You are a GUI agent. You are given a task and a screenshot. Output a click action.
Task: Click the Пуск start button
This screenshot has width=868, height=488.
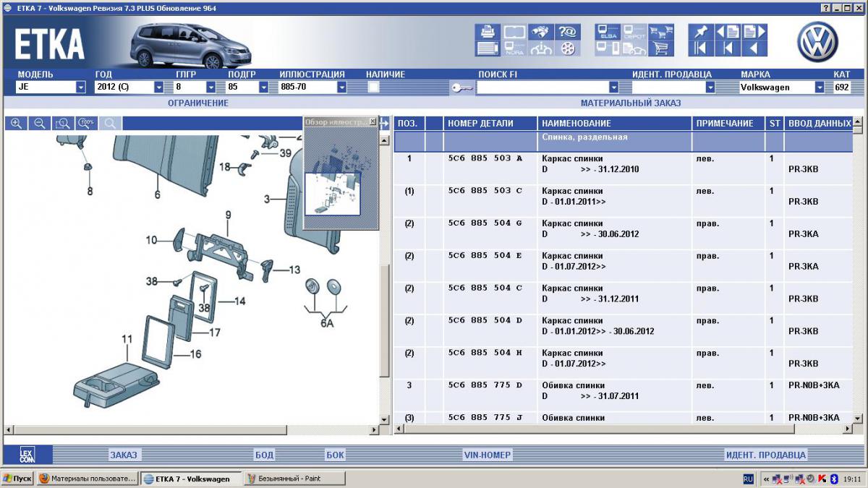pos(17,479)
